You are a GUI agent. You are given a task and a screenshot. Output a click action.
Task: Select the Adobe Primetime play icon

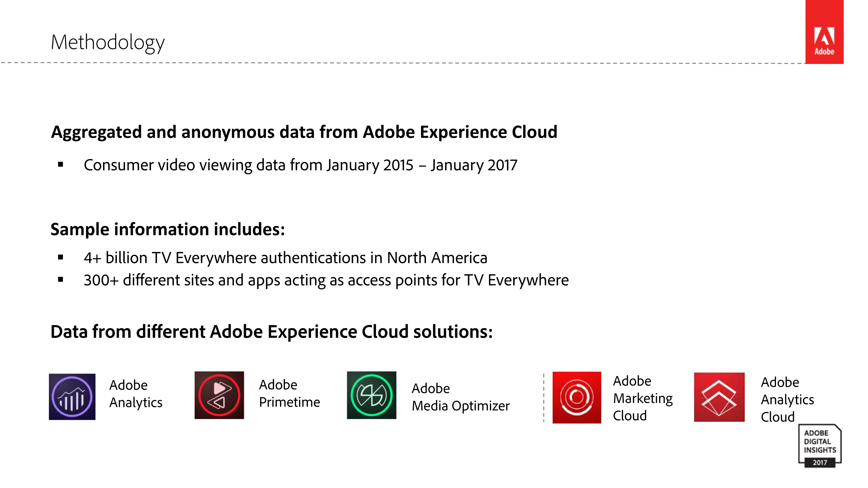pyautogui.click(x=219, y=395)
